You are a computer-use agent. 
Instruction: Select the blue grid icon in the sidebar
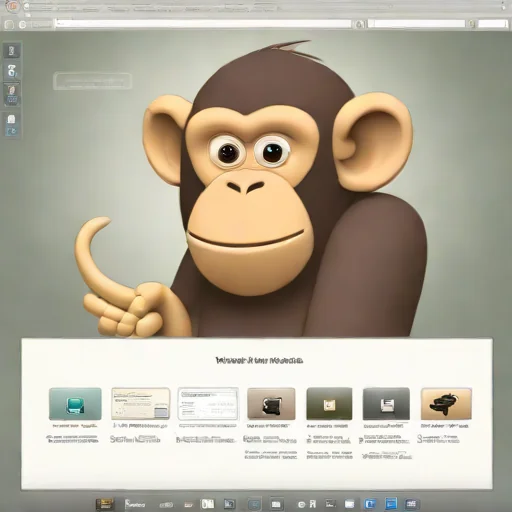[x=12, y=100]
